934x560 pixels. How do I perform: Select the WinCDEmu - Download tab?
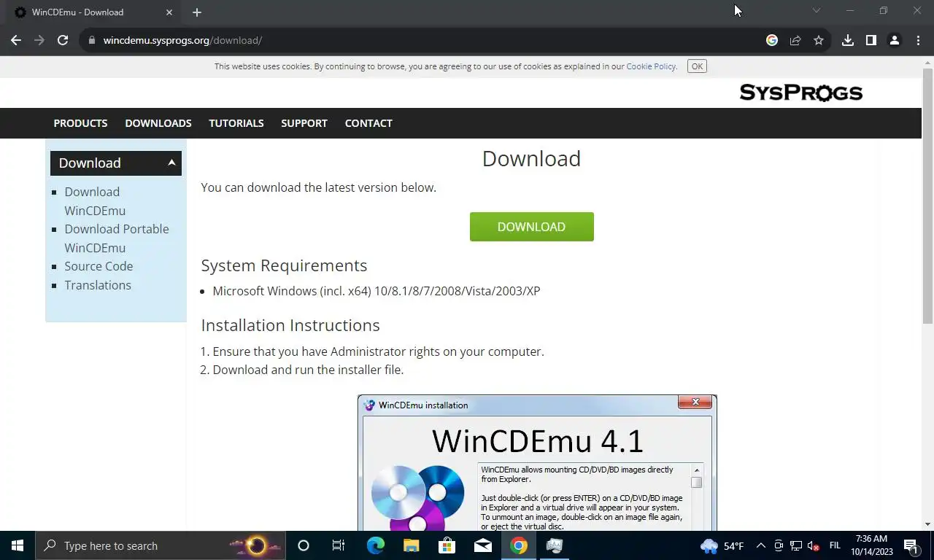[95, 12]
